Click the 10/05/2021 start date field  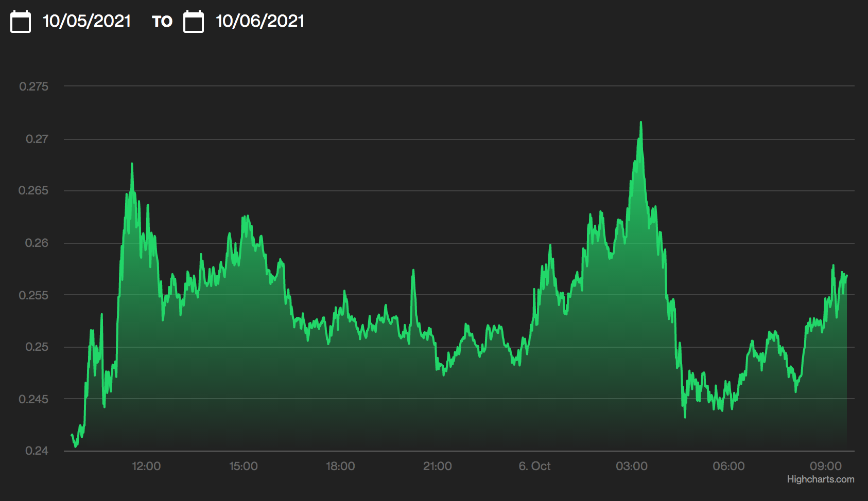86,21
